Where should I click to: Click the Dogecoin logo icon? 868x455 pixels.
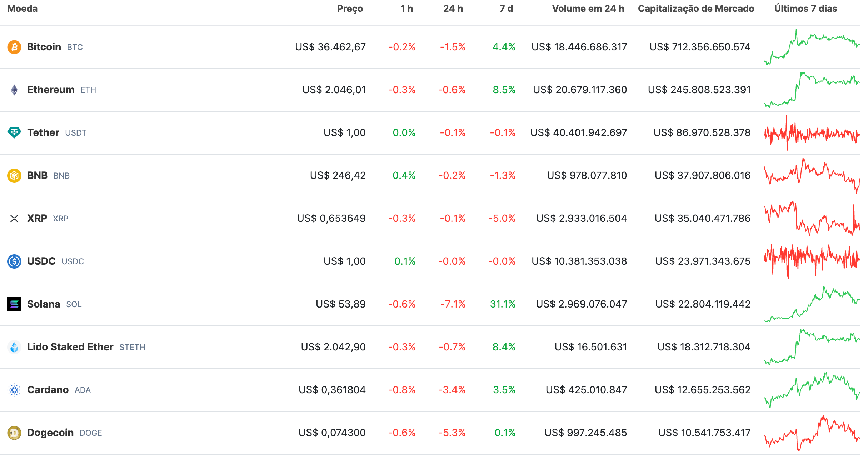(14, 433)
